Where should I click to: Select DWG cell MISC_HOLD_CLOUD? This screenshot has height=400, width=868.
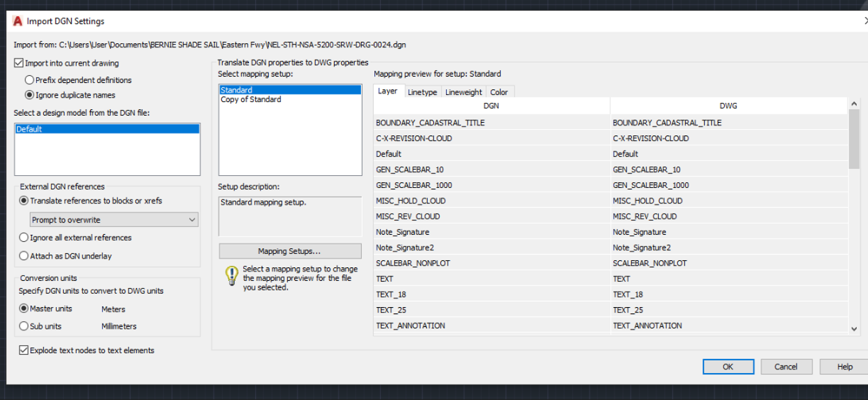pyautogui.click(x=728, y=201)
